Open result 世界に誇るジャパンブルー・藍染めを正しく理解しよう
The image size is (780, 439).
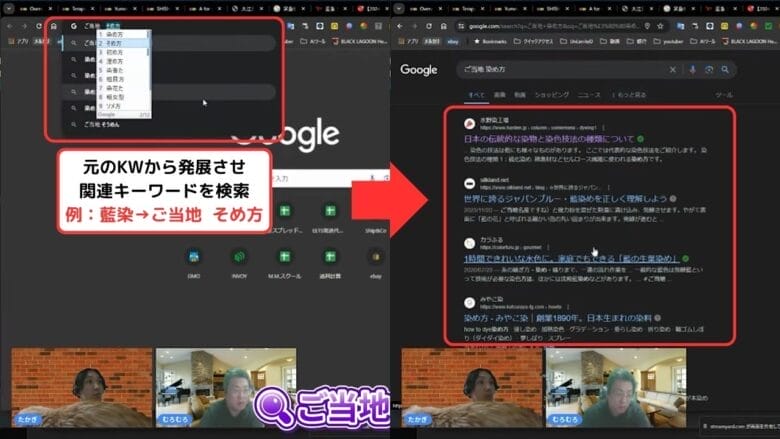tap(565, 198)
